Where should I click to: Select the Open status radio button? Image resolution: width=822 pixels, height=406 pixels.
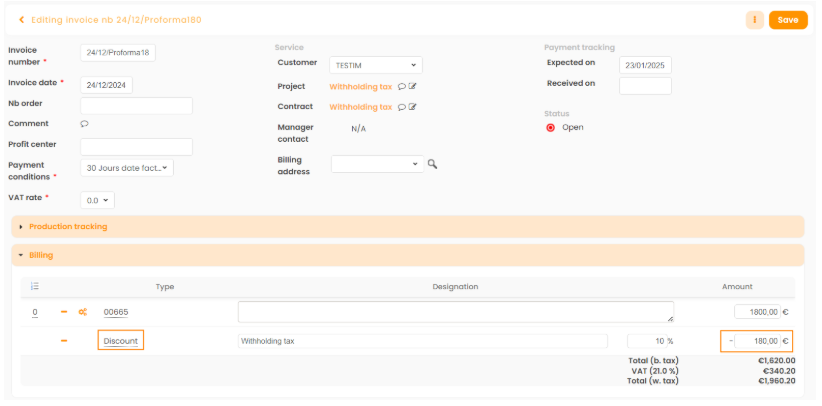coord(550,128)
